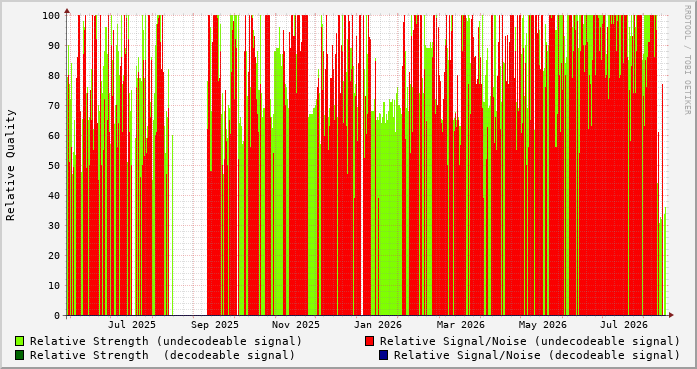Screen dimensions: 697x369
Task: Click the Relative Signal/Noise (decodeable signal) label
Action: click(x=537, y=355)
